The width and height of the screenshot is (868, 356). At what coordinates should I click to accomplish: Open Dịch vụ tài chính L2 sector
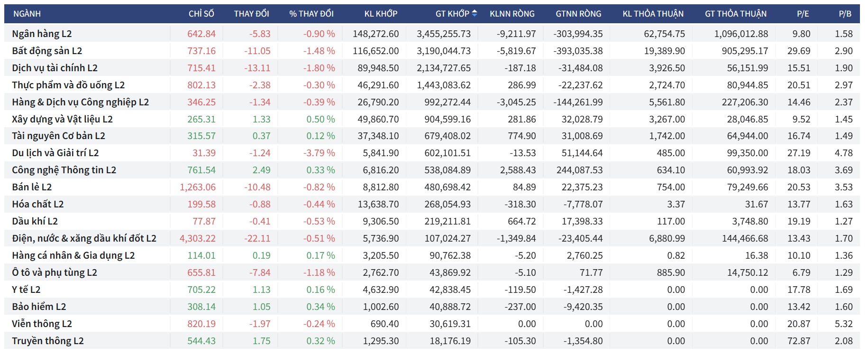55,68
